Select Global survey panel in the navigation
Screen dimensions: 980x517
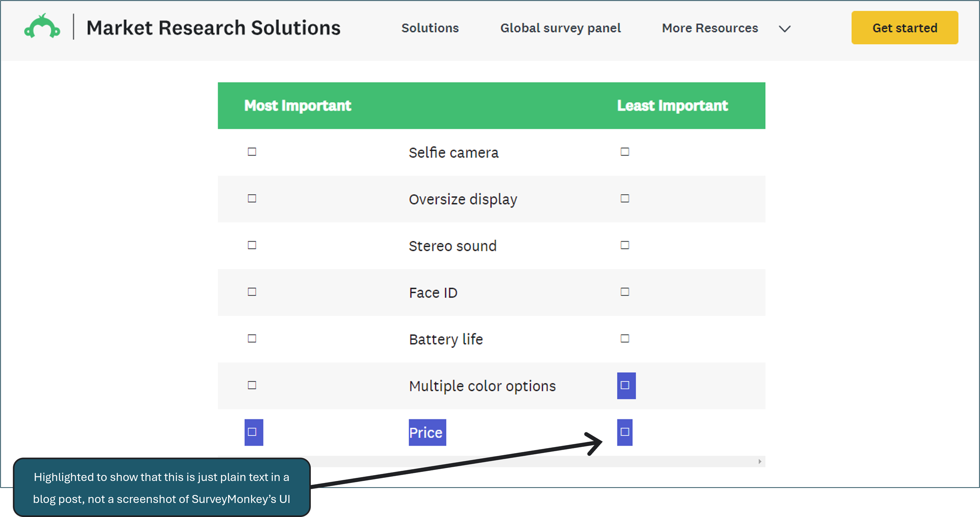[561, 28]
